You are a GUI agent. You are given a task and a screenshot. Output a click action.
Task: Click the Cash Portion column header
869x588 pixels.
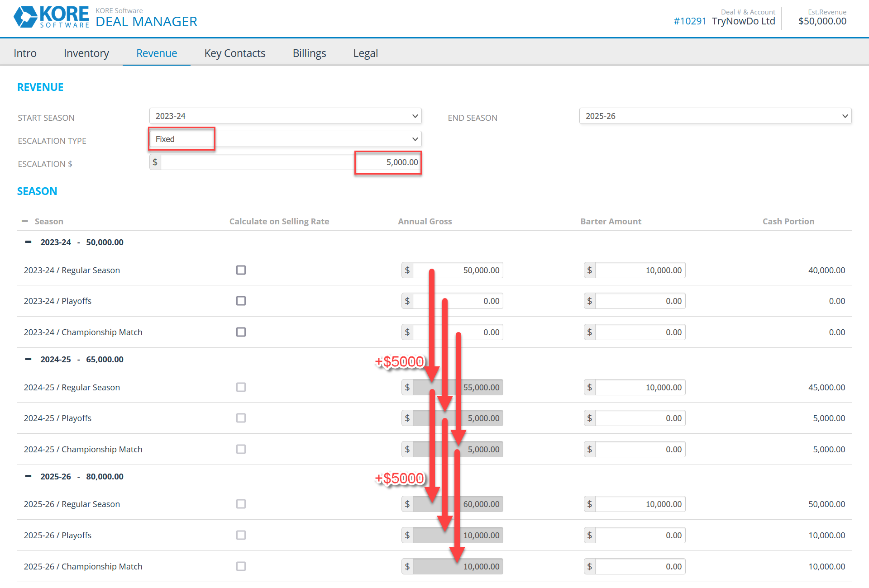click(788, 221)
